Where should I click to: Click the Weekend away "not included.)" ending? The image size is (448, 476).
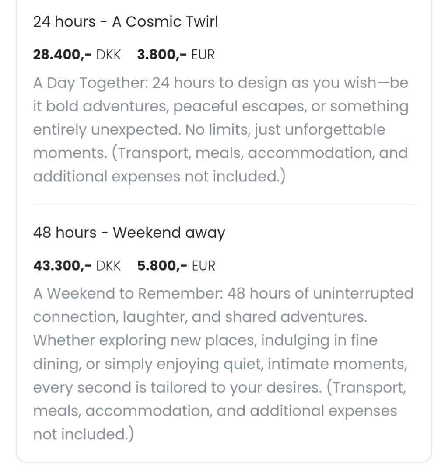(x=83, y=434)
